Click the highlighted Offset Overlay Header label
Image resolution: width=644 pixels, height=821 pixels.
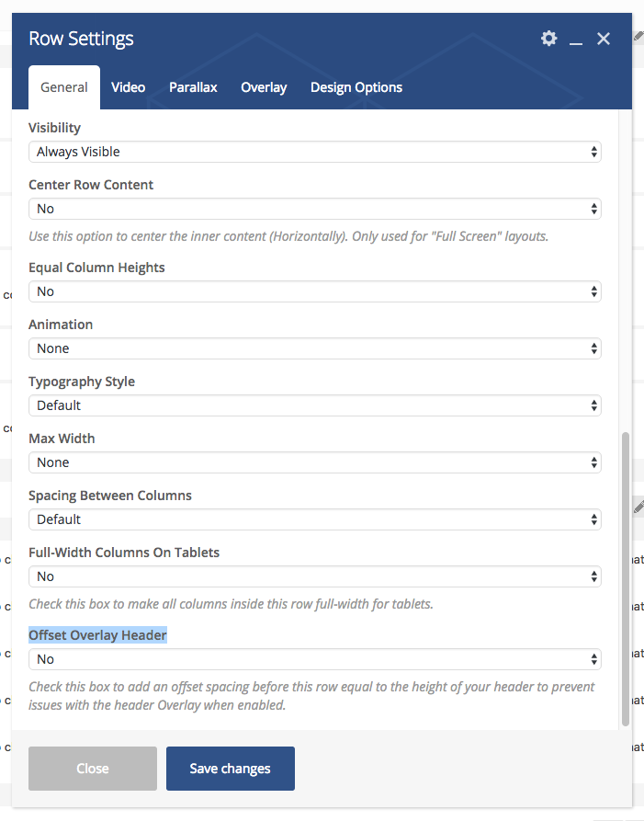(x=97, y=635)
